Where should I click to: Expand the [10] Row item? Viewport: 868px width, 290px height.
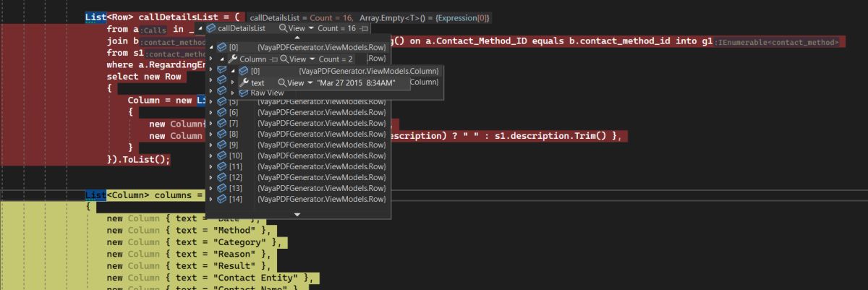click(x=211, y=155)
